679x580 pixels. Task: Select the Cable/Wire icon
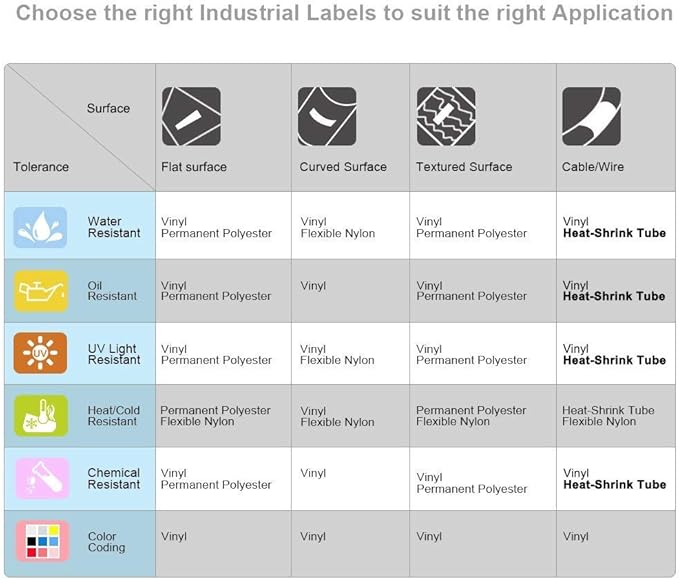tap(592, 116)
